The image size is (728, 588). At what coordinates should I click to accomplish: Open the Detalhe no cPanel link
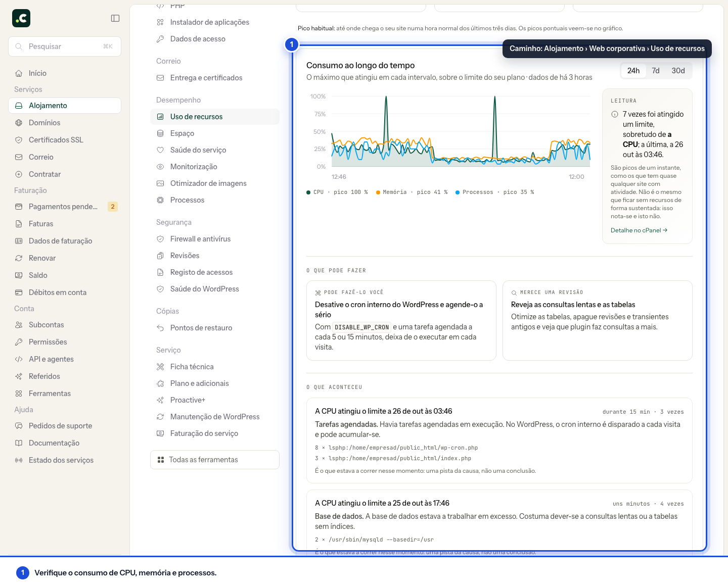pos(639,230)
